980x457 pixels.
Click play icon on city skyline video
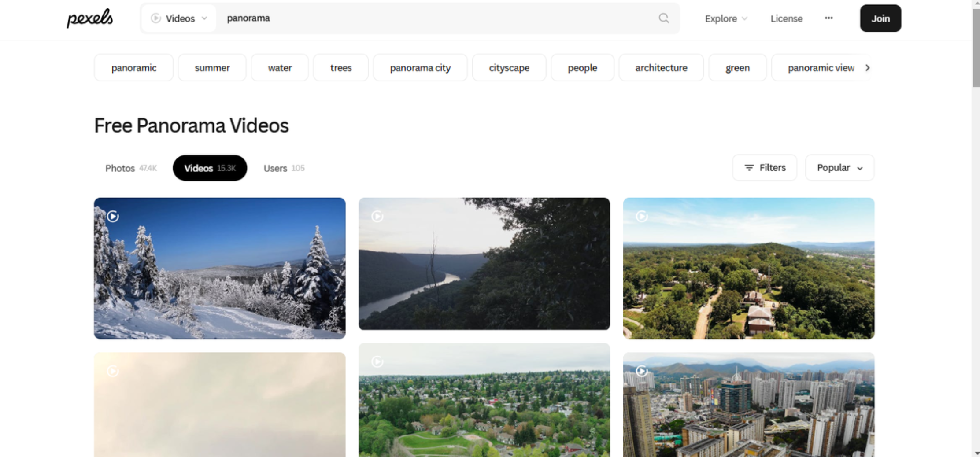642,371
